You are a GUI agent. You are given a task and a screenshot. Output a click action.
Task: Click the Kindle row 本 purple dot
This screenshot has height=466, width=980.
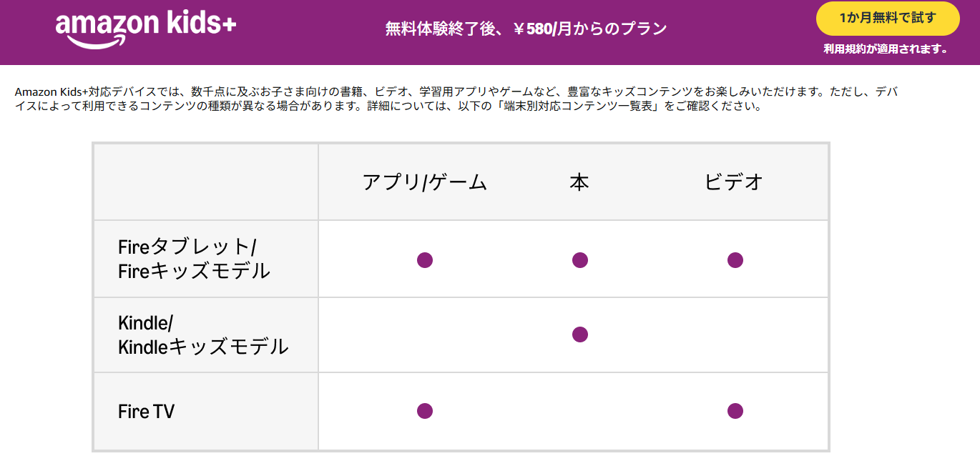tap(580, 334)
